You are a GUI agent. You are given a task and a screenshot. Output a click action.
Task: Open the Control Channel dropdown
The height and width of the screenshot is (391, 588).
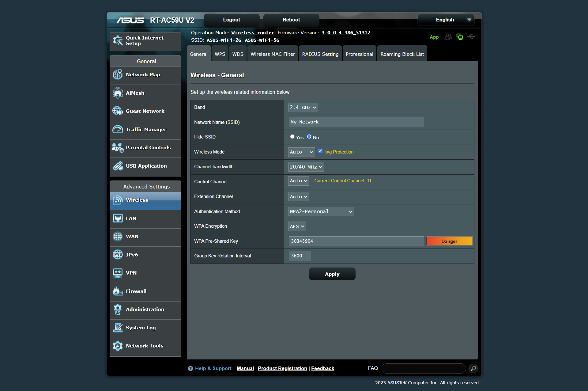(x=299, y=181)
